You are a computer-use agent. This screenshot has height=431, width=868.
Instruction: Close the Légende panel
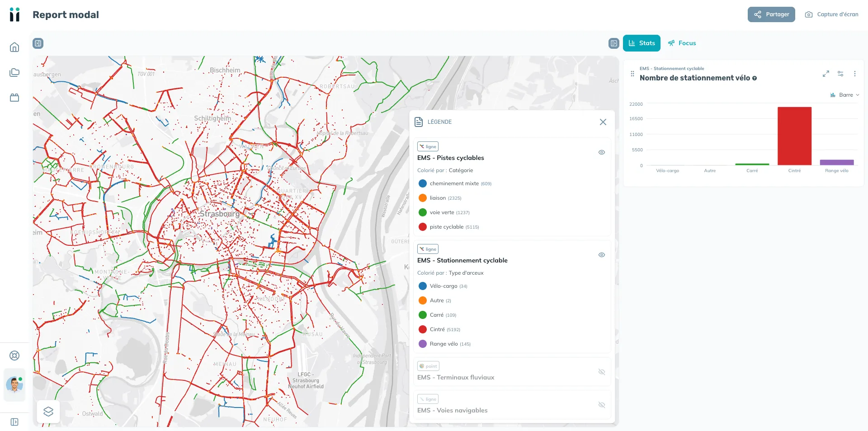603,122
